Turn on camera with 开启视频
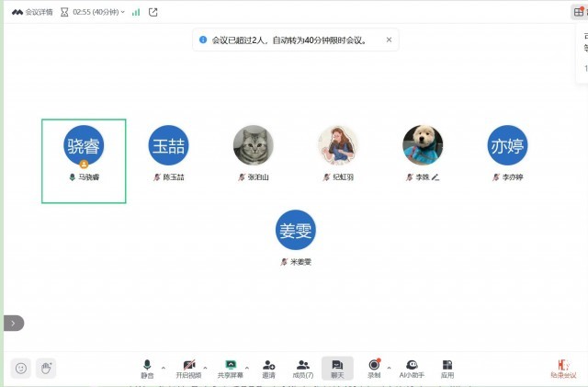The width and height of the screenshot is (588, 387). [187, 368]
